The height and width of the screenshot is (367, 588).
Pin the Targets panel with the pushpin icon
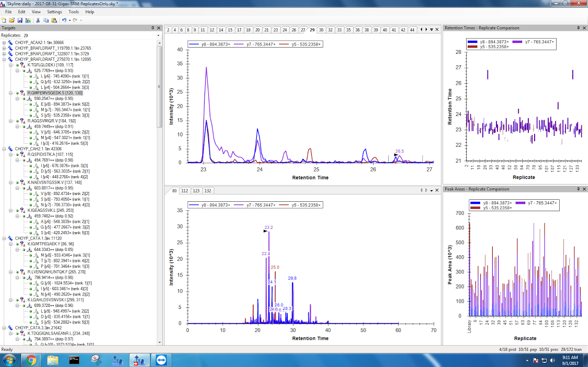click(x=153, y=28)
